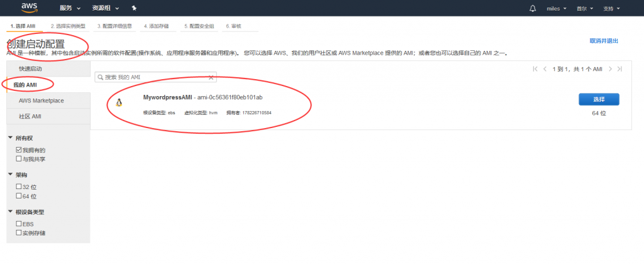Image resolution: width=644 pixels, height=265 pixels.
Task: Click the 根设备类型: ebs text
Action: (x=159, y=112)
